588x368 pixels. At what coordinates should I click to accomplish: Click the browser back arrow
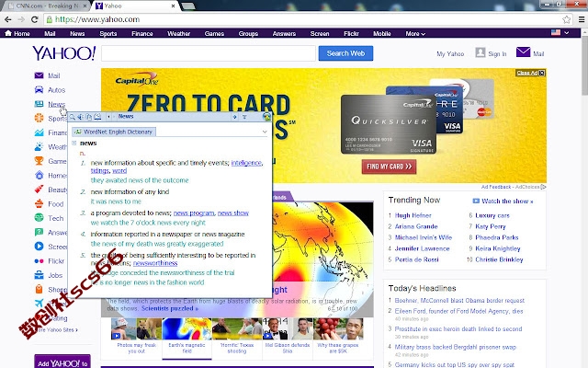[8, 19]
